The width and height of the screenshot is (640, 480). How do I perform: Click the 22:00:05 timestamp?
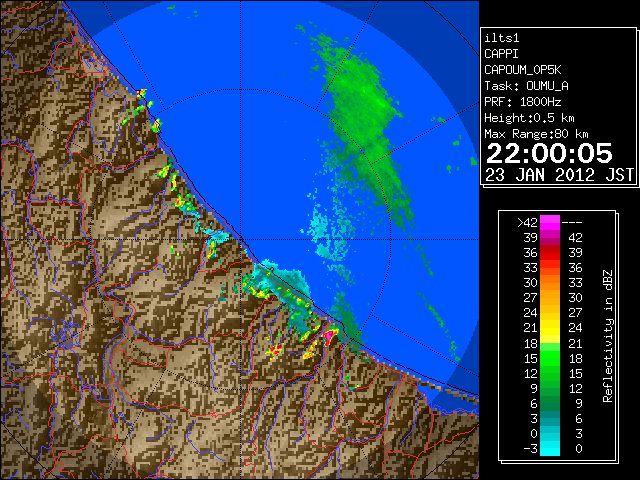[x=549, y=153]
